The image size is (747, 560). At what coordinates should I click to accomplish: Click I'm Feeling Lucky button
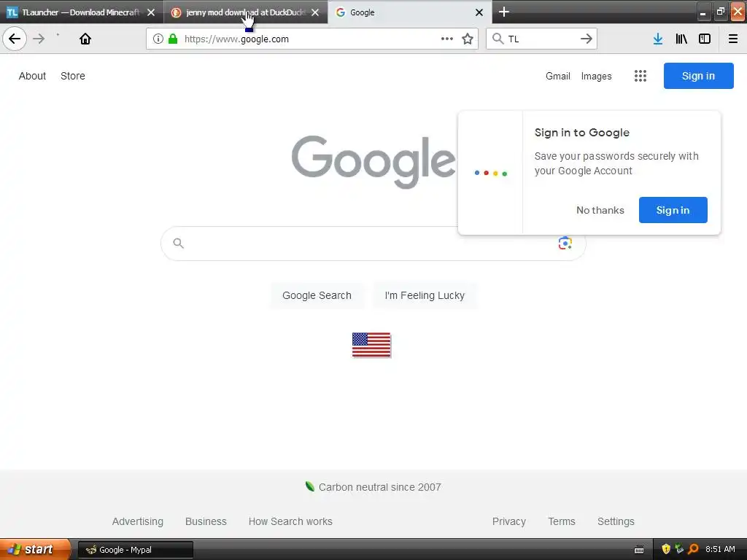pyautogui.click(x=425, y=295)
